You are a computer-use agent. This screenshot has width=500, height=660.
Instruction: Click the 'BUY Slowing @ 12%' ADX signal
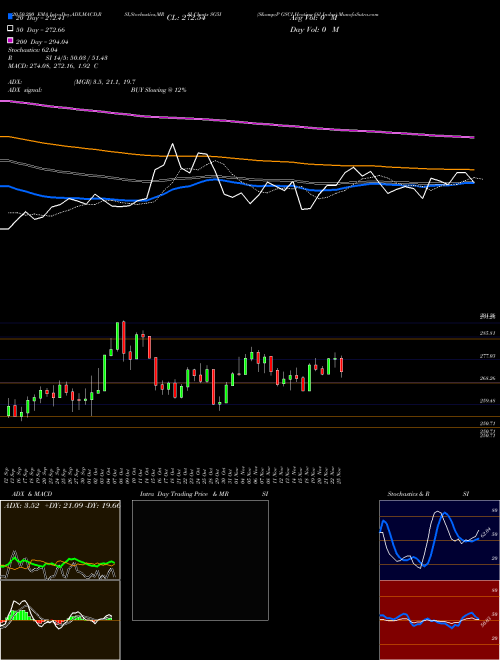pos(158,90)
